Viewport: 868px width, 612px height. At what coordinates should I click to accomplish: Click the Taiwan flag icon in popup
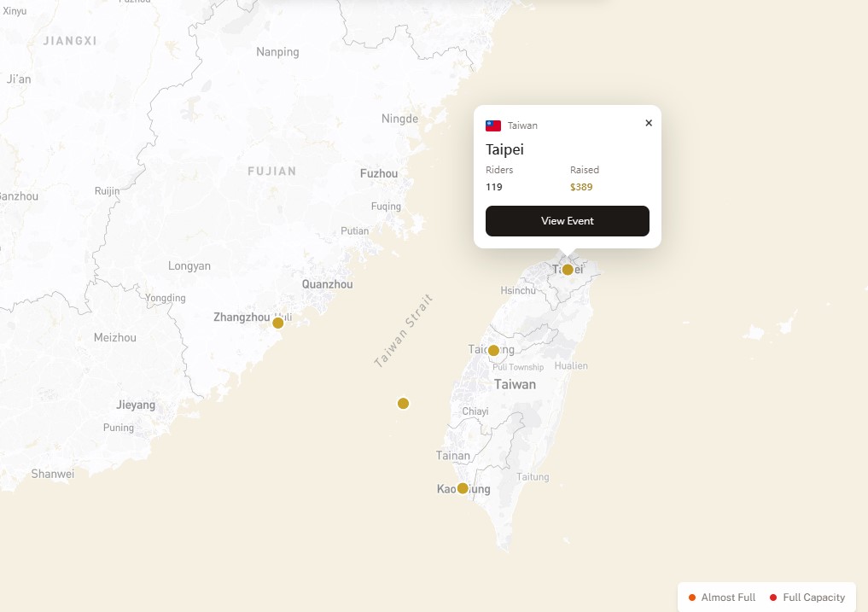coord(493,125)
